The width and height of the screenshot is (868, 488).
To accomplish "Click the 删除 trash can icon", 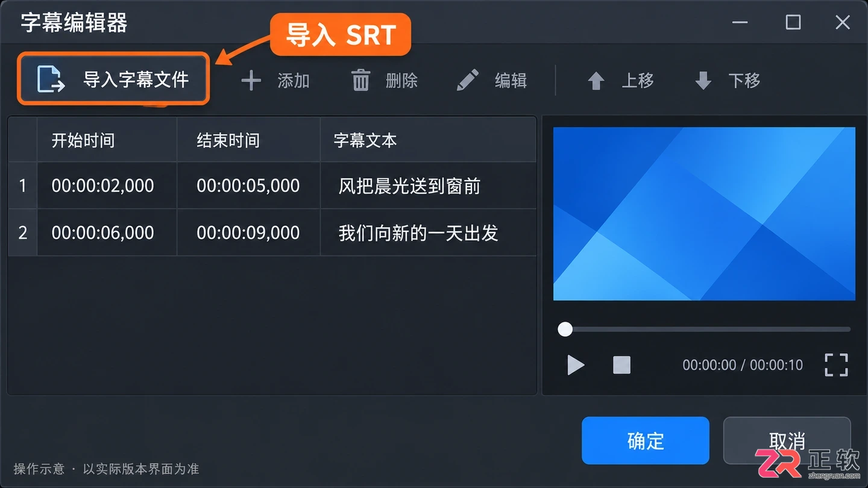I will [360, 80].
